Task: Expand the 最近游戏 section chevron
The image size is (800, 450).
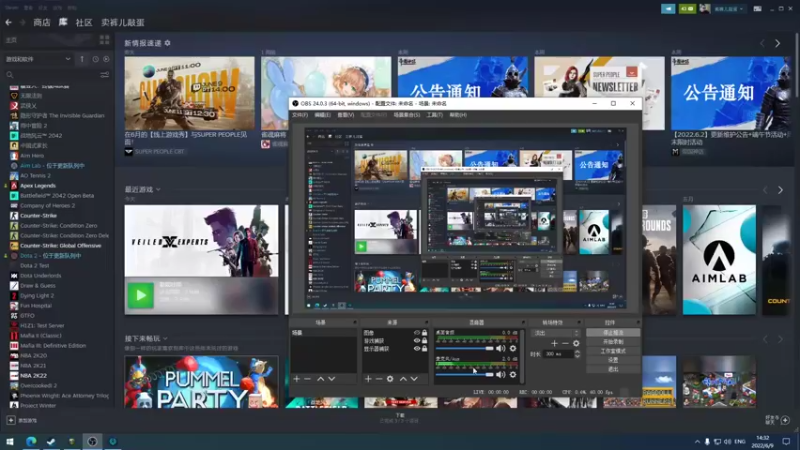Action: pos(158,189)
